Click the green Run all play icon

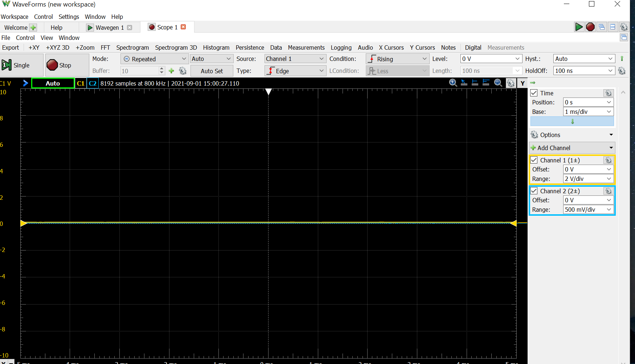click(579, 27)
